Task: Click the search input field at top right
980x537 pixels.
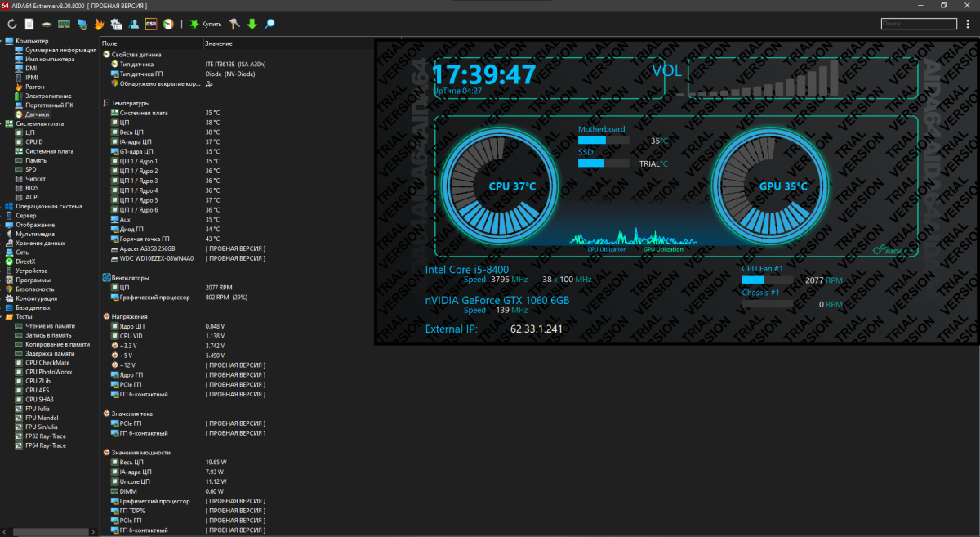Action: tap(918, 24)
